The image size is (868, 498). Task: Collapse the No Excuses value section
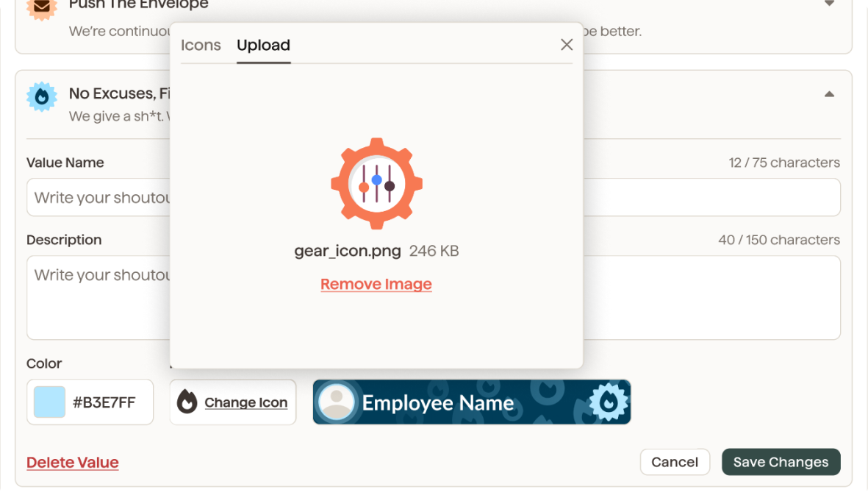coord(829,94)
